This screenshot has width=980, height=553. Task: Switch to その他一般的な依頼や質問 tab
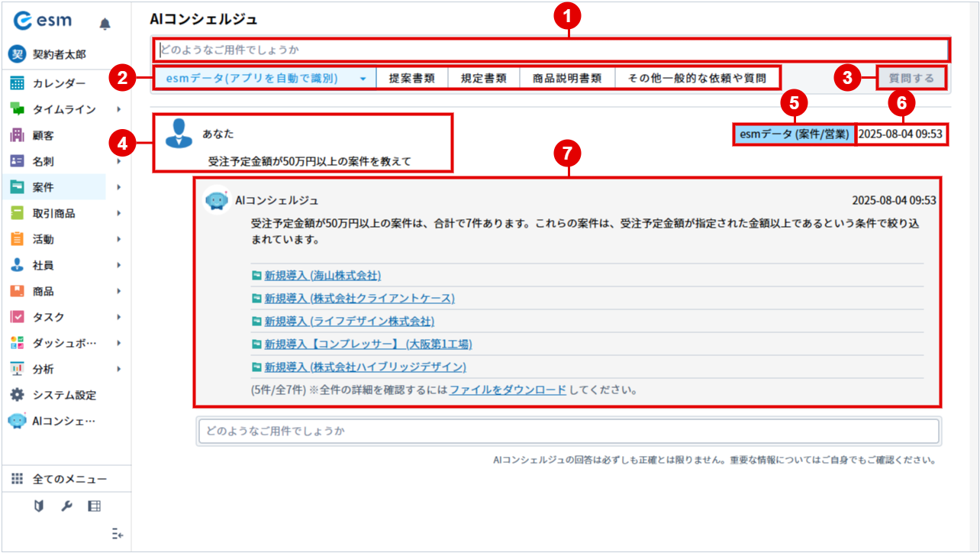coord(697,78)
